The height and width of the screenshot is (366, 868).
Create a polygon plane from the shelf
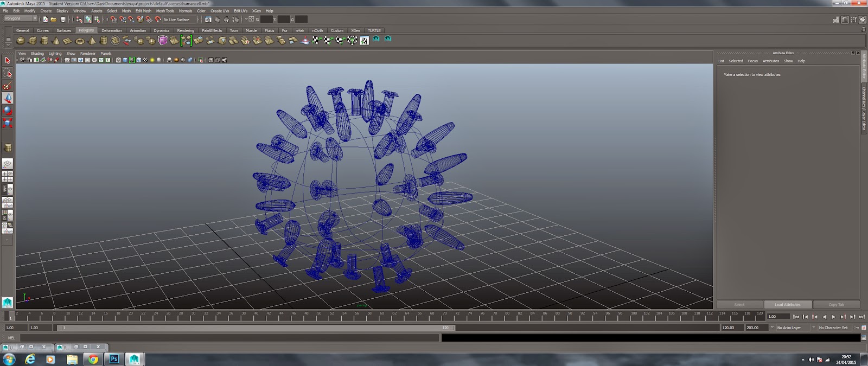coord(68,41)
